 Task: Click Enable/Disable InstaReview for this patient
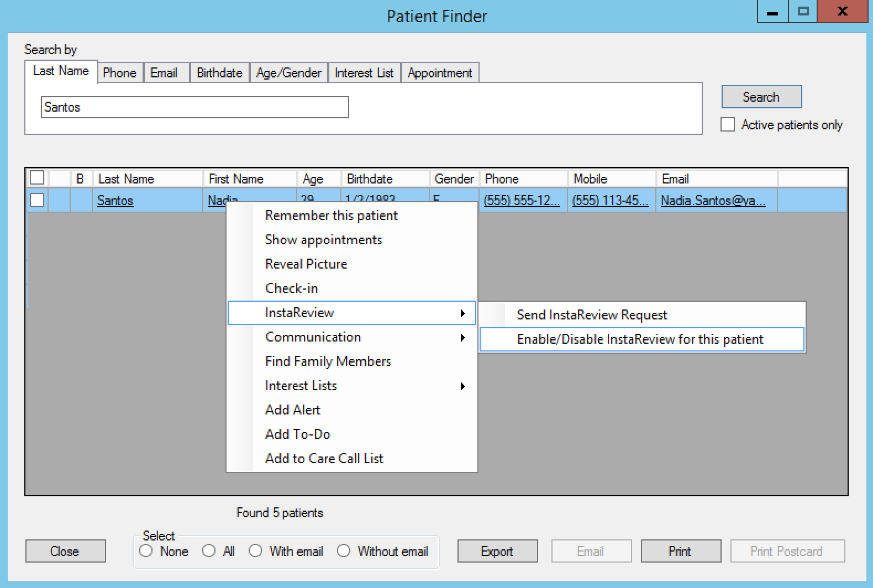(642, 339)
